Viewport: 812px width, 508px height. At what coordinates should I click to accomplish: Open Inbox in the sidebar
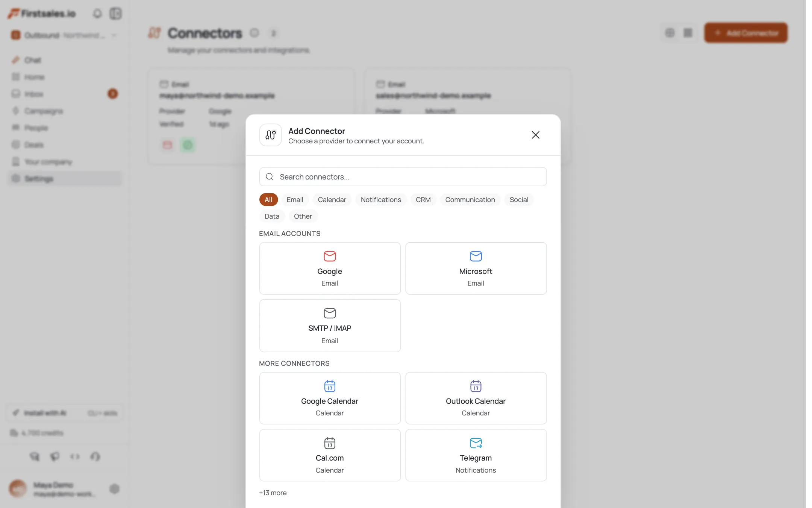pos(65,94)
